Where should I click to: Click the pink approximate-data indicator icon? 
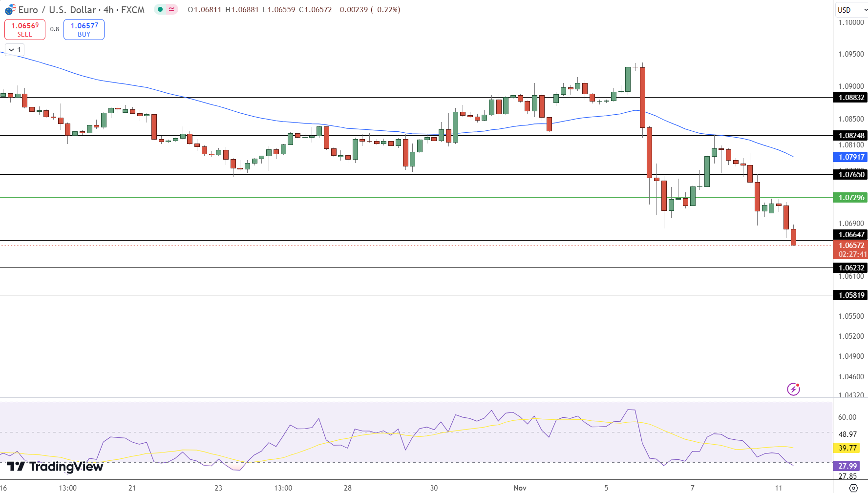pyautogui.click(x=171, y=9)
